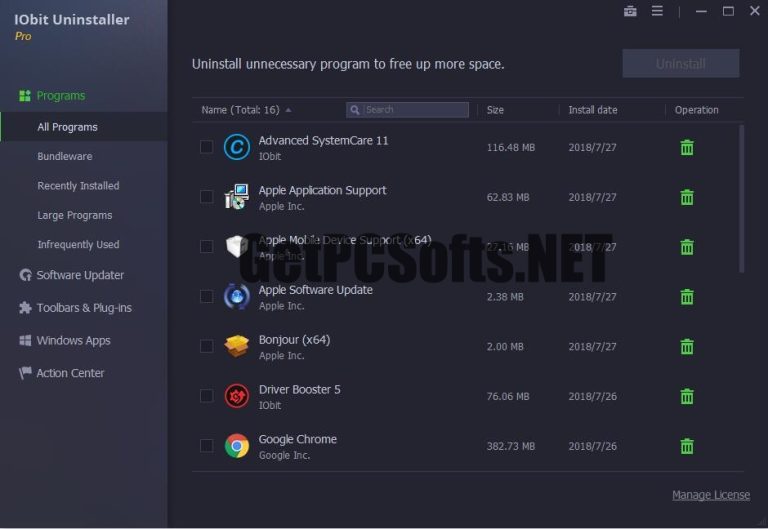Click the trash icon for Bonjour (x64)

click(x=687, y=346)
